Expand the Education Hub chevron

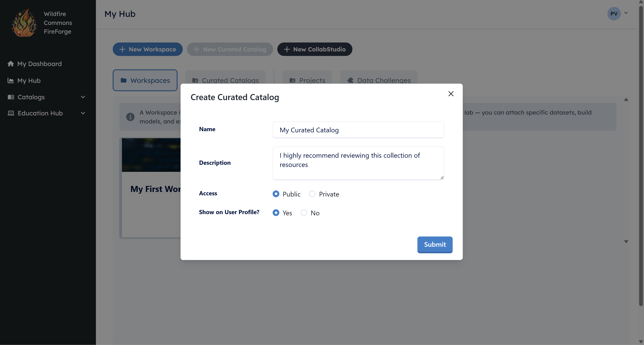(83, 113)
